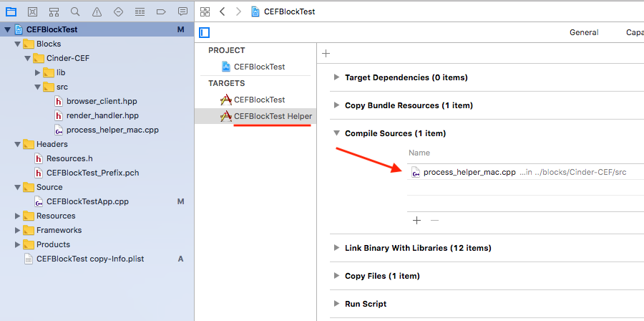The image size is (644, 321).
Task: Add a new build phase with plus
Action: click(326, 54)
